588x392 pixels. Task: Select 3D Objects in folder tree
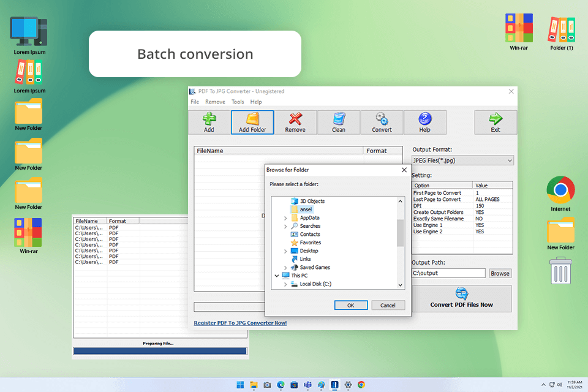click(308, 201)
